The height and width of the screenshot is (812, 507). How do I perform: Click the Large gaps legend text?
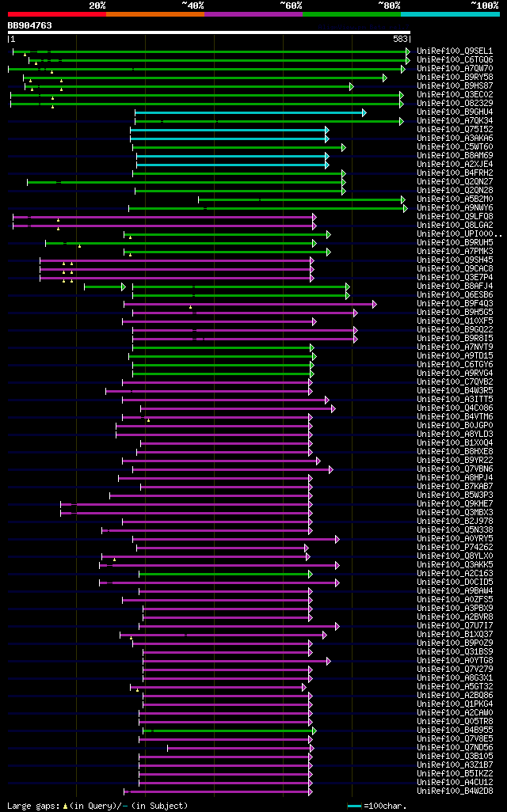coord(97,806)
